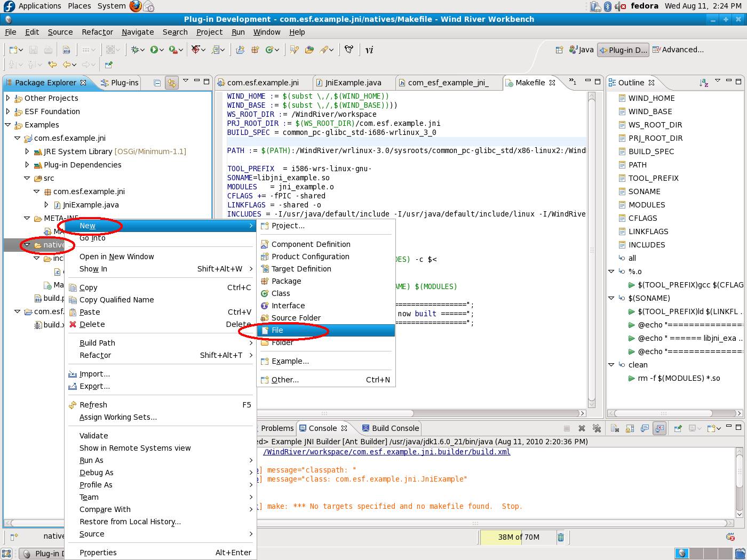Run garbage collector trash icon
This screenshot has width=747, height=560.
coord(561,537)
